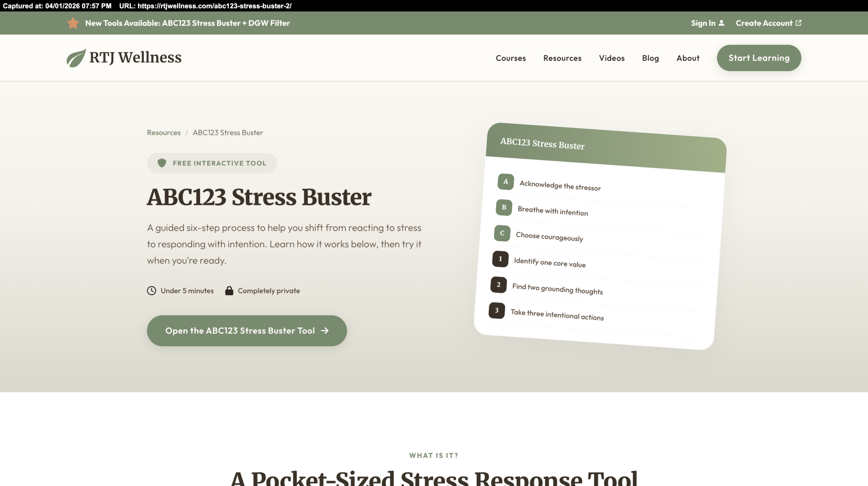Open the Resources navigation menu

[x=562, y=58]
